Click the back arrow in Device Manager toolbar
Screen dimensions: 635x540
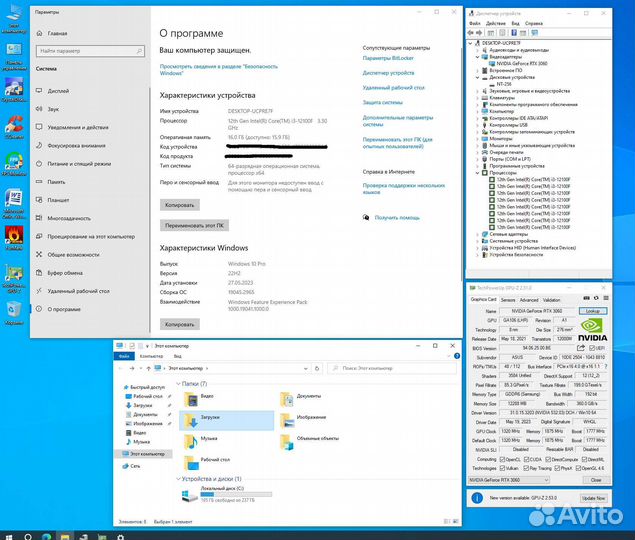(x=471, y=33)
